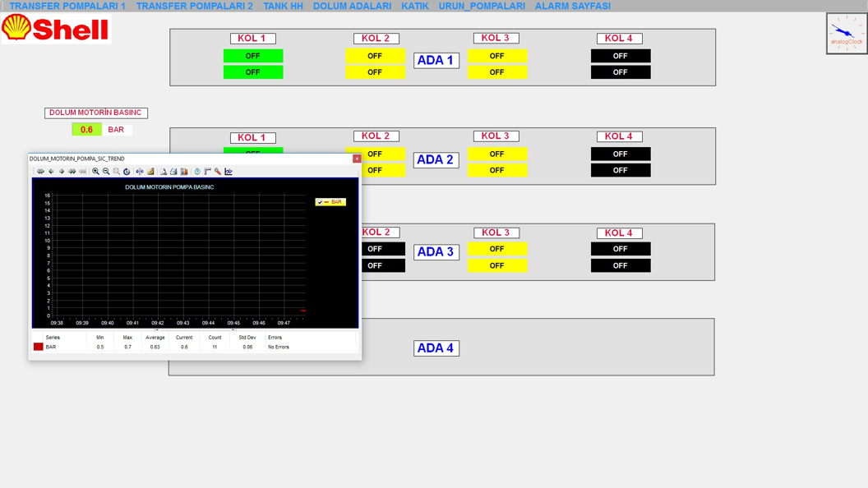The image size is (868, 488).
Task: Click the axis ruler icon in trend toolbar
Action: tap(208, 172)
